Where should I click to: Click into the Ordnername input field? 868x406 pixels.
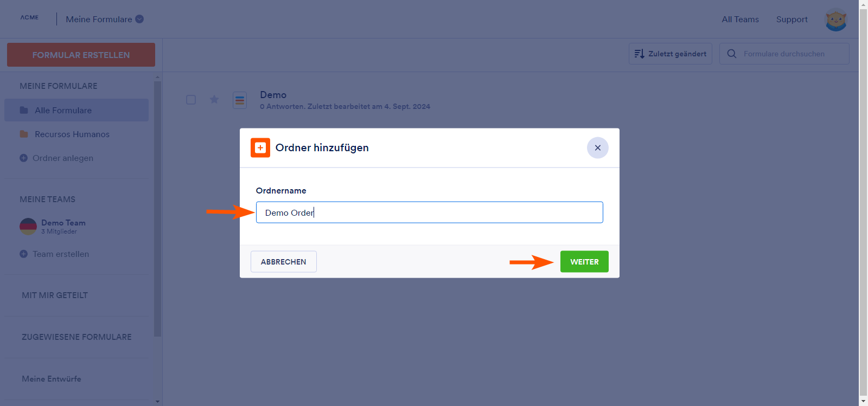(430, 212)
